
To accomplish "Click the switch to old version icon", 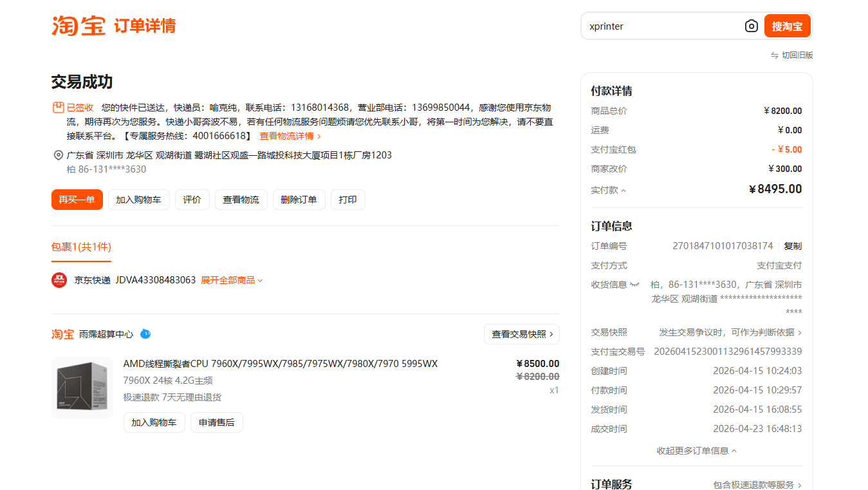I will tap(775, 55).
